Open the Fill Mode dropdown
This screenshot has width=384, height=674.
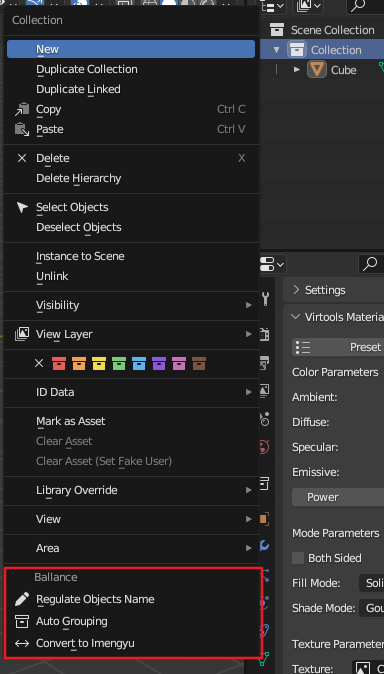pos(372,583)
